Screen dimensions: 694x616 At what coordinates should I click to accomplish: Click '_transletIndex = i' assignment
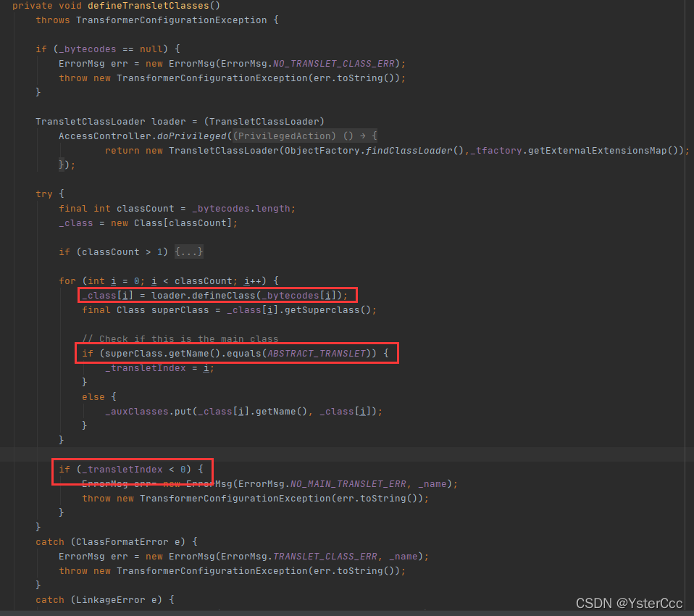coord(156,368)
